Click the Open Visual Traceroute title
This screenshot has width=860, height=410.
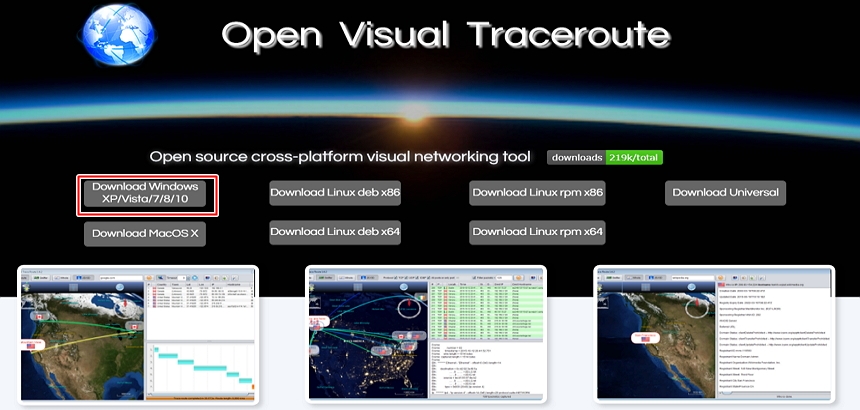[446, 35]
